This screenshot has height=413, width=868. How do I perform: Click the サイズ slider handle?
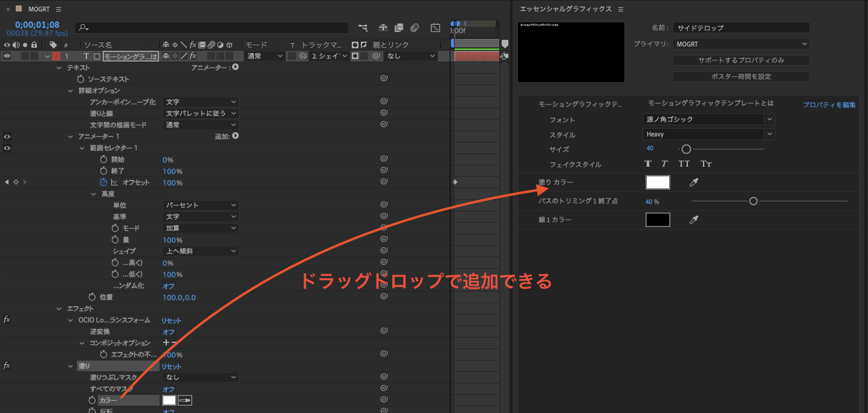point(686,149)
